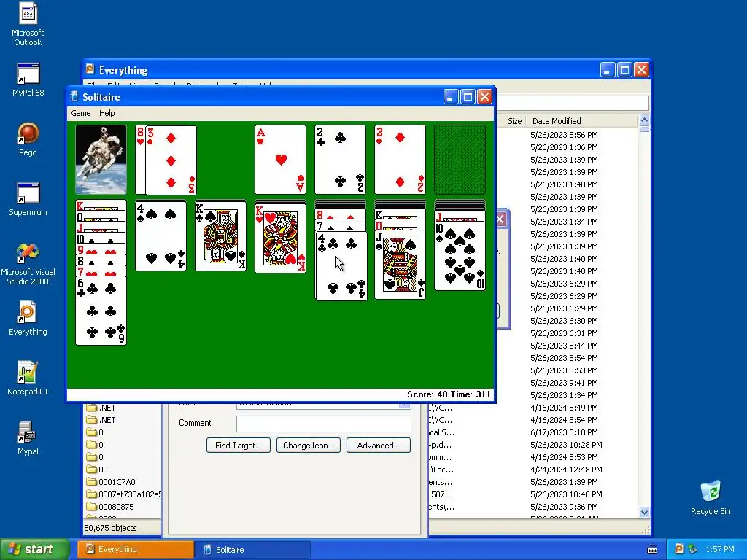This screenshot has width=747, height=560.
Task: Select row dated 5/26/2023 5:56 PM
Action: tap(564, 135)
